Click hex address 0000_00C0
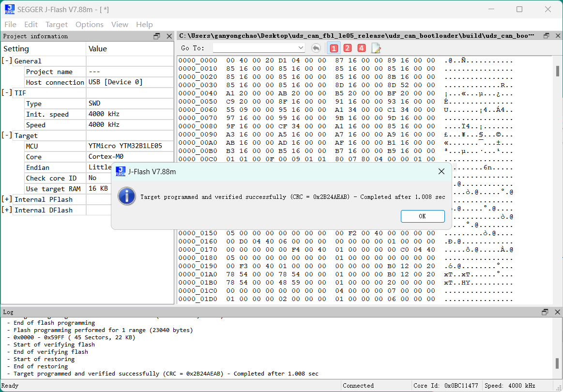Image resolution: width=563 pixels, height=392 pixels. pyautogui.click(x=198, y=159)
